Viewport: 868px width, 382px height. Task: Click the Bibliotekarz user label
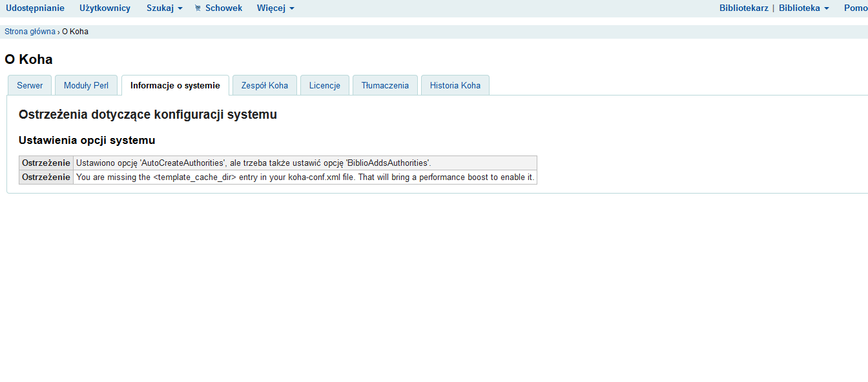tap(743, 8)
